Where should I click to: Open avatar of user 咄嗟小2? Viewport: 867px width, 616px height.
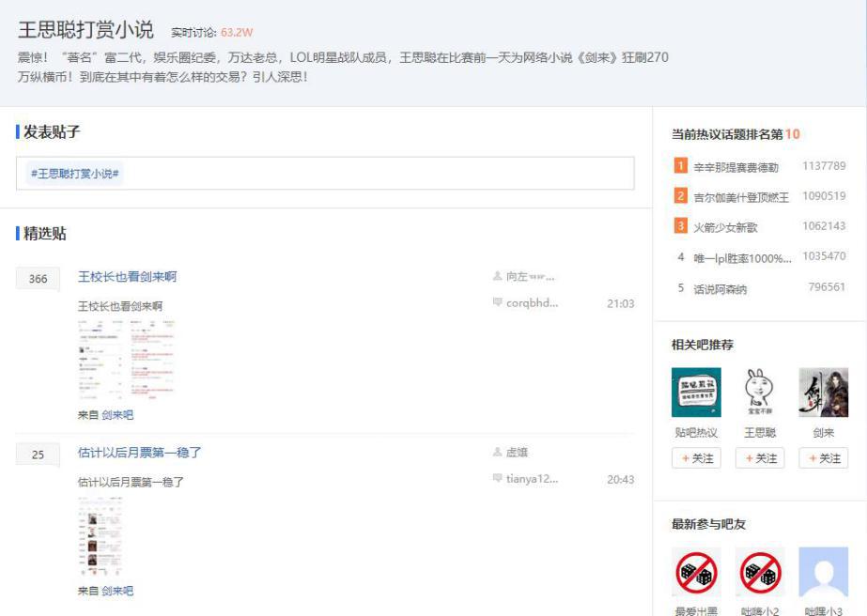[x=760, y=572]
